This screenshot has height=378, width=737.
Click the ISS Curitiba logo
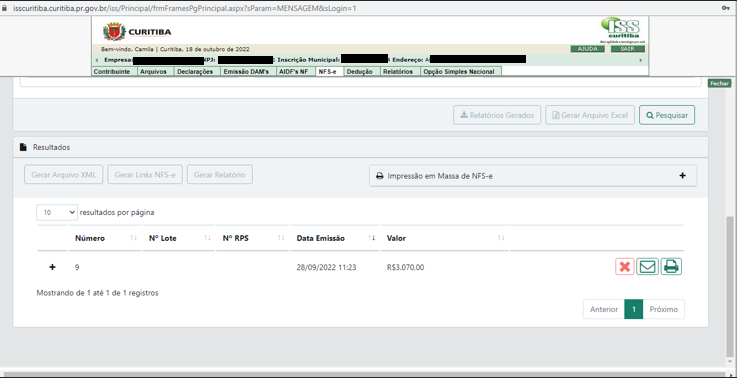623,29
